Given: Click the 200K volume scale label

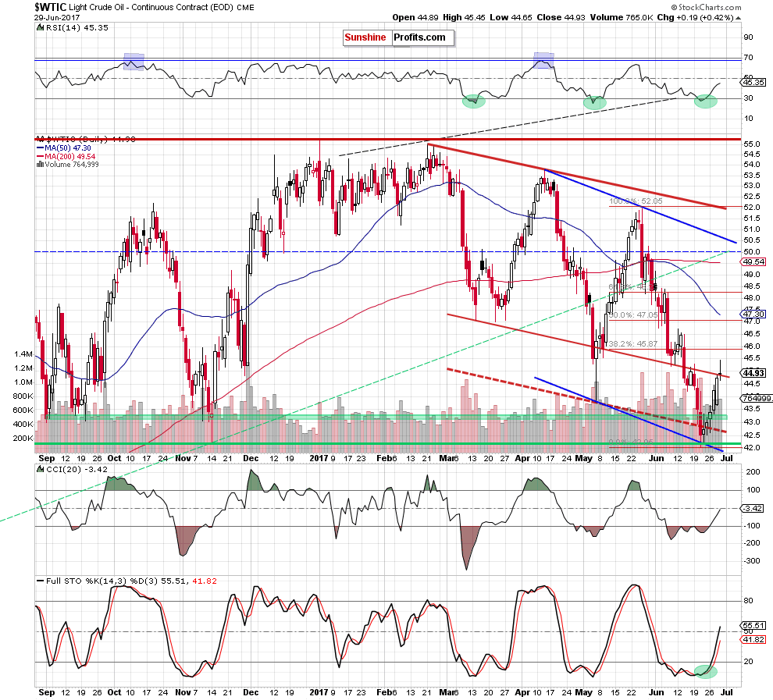Looking at the screenshot, I should tap(23, 439).
